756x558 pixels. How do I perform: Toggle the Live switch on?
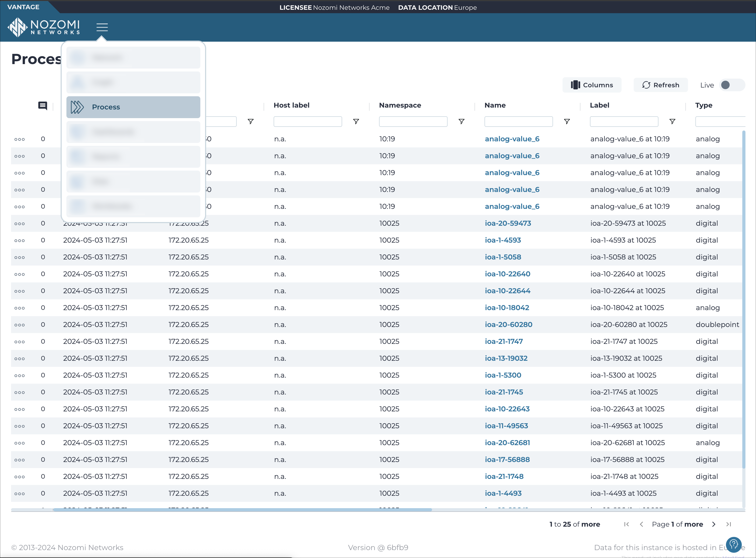732,85
